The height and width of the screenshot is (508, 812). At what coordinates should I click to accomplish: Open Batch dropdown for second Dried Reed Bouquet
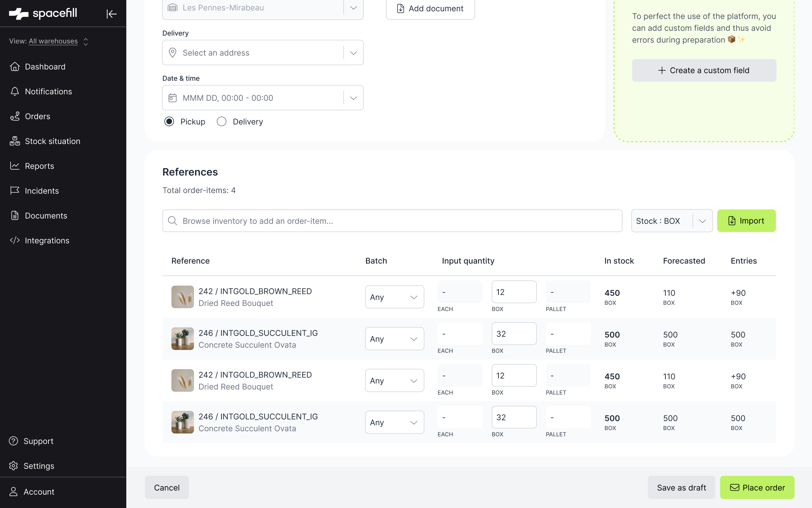click(x=395, y=381)
